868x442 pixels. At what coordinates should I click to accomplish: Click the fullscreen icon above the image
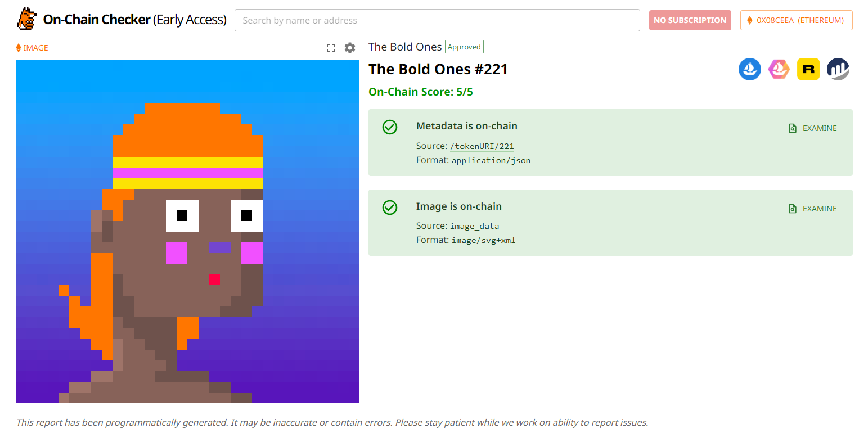click(x=331, y=48)
